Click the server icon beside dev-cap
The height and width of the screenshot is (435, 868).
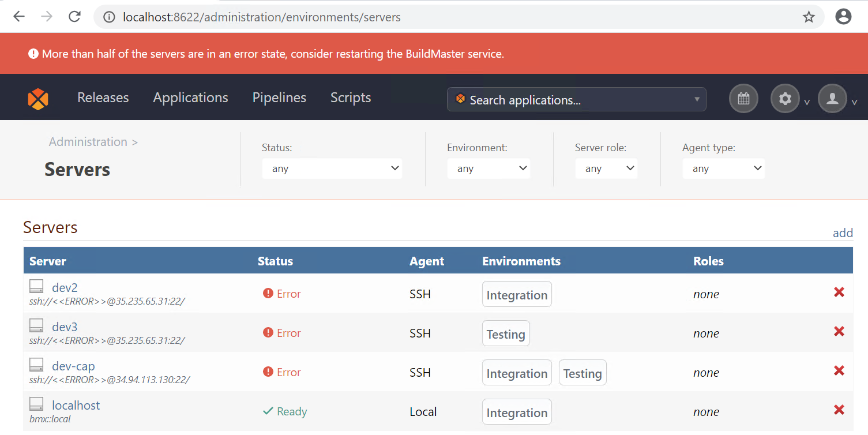point(37,365)
